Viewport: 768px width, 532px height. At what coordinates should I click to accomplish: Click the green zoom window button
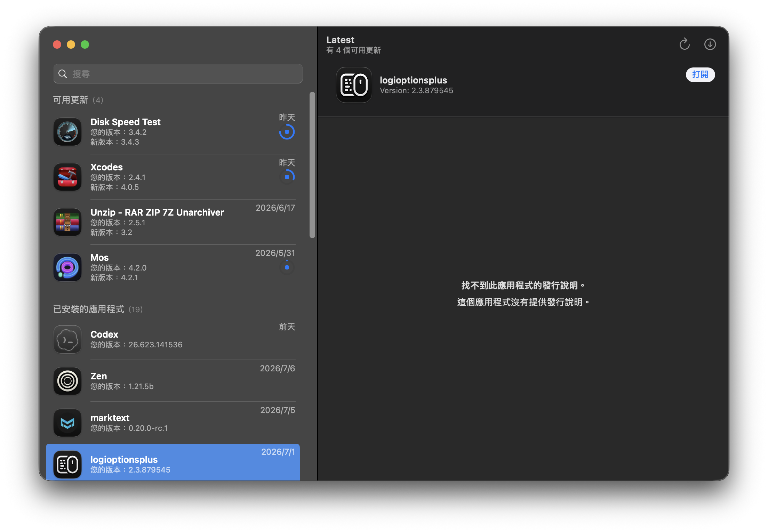(x=85, y=45)
